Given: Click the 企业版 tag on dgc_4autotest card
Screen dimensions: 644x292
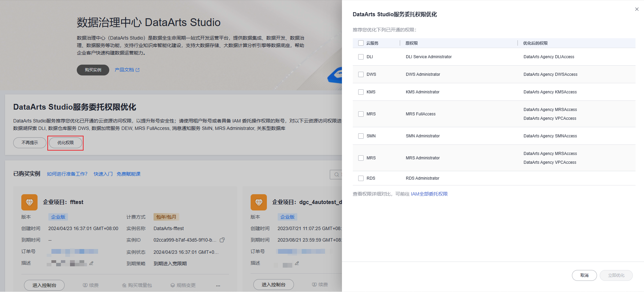Looking at the screenshot, I should coord(287,217).
